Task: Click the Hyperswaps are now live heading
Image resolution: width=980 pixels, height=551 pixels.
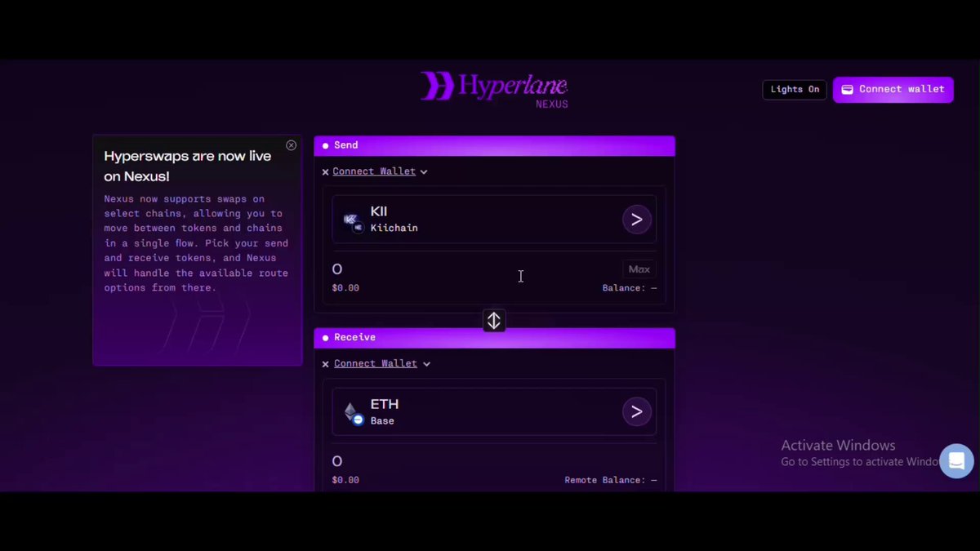Action: pyautogui.click(x=187, y=166)
